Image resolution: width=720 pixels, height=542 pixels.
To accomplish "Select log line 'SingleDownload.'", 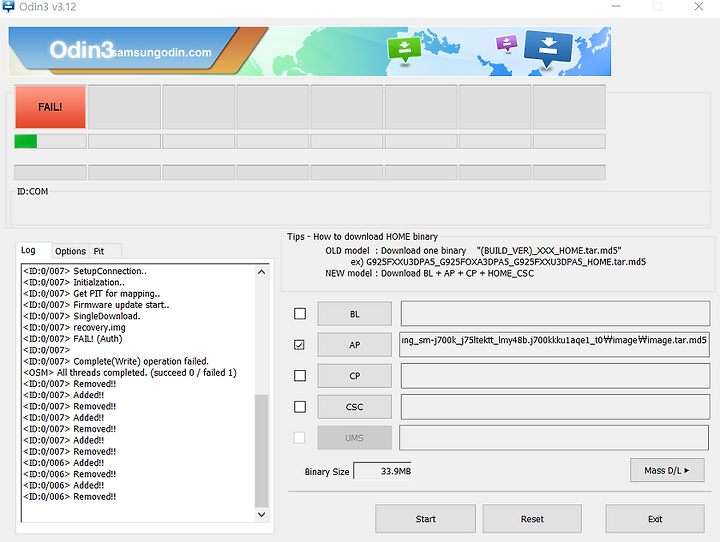I will 82,316.
